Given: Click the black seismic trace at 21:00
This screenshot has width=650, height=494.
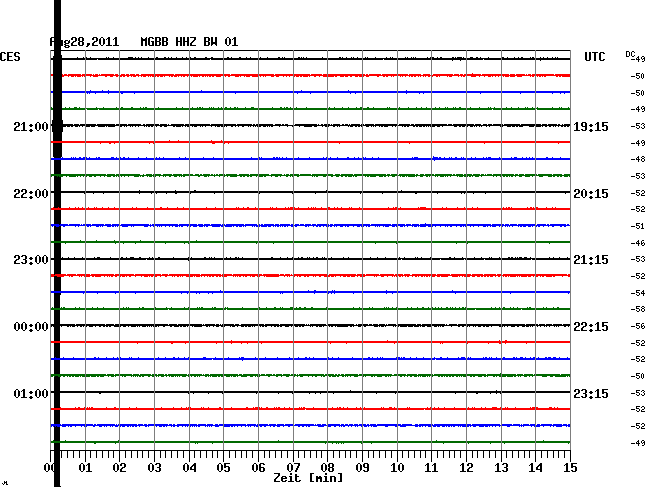Looking at the screenshot, I should coord(310,126).
